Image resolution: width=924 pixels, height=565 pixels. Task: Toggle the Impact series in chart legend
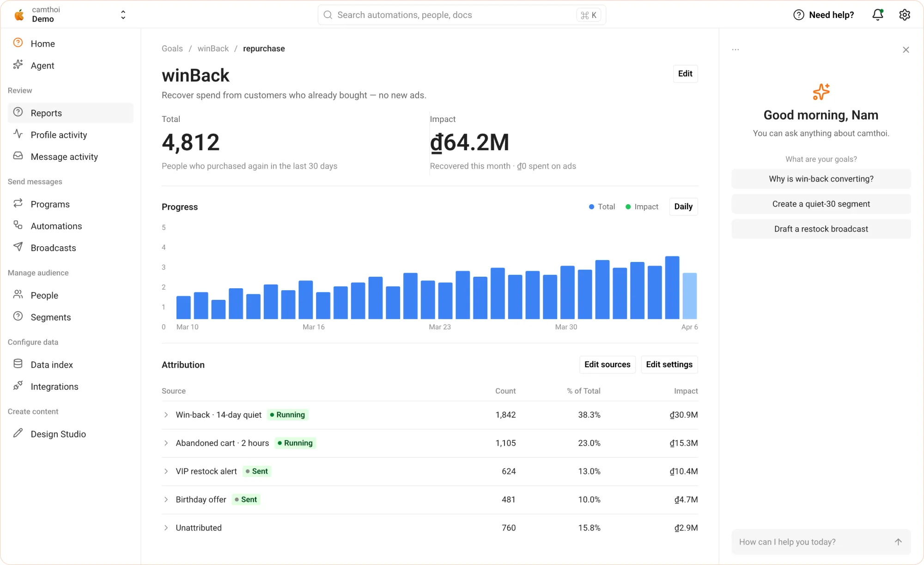642,207
